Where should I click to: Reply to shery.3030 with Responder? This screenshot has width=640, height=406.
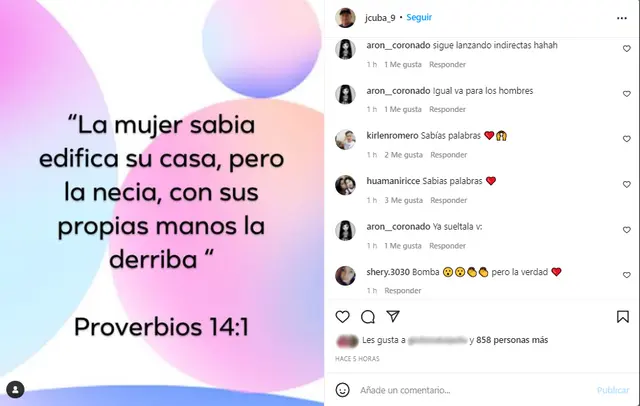click(402, 291)
